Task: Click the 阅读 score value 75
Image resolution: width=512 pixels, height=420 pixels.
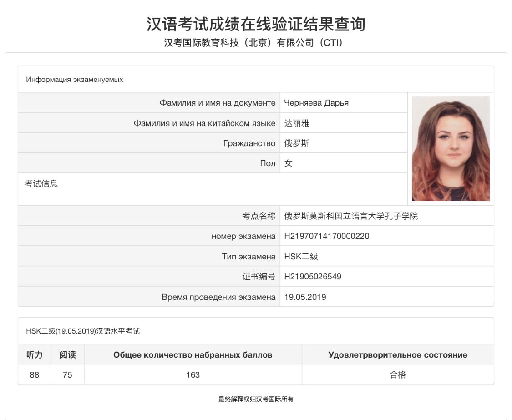Action: tap(67, 375)
